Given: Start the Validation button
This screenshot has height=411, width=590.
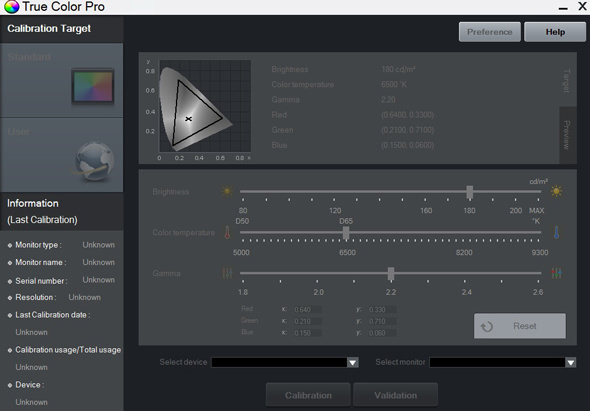Looking at the screenshot, I should pyautogui.click(x=395, y=395).
